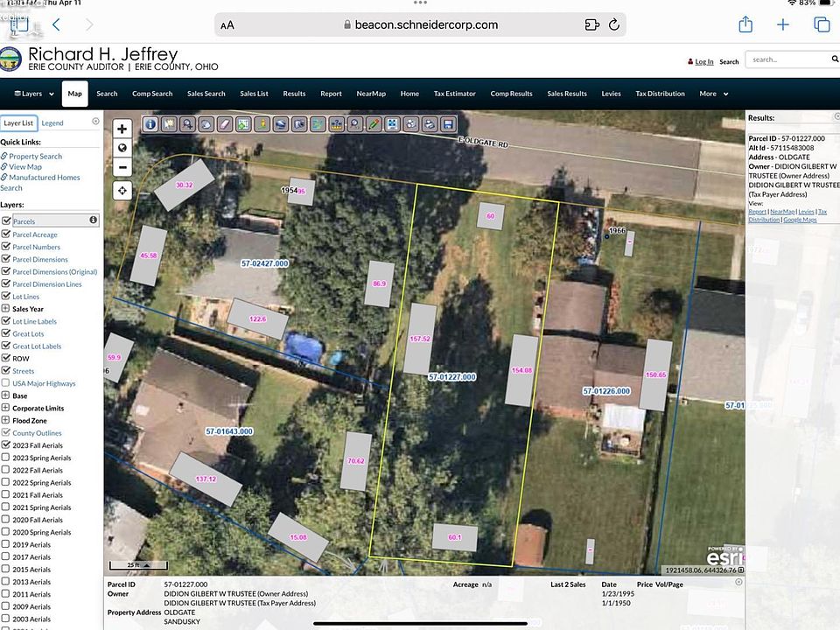Expand the Sales Year layer group
This screenshot has width=840, height=630.
pyautogui.click(x=5, y=309)
